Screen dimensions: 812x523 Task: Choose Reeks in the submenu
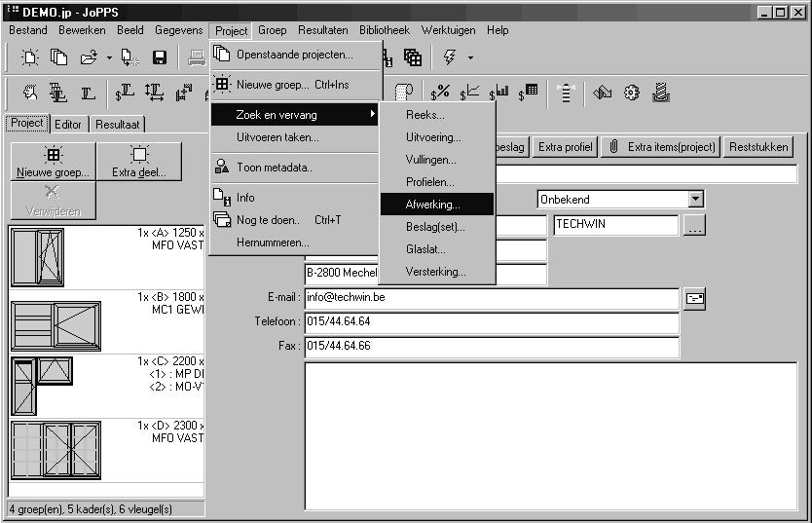click(437, 115)
